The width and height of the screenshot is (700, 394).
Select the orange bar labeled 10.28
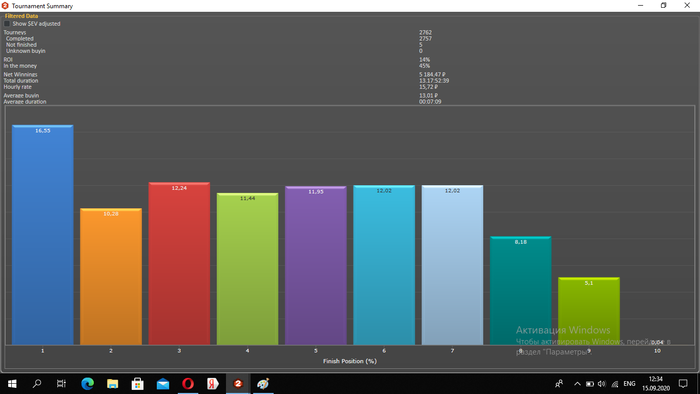point(111,276)
